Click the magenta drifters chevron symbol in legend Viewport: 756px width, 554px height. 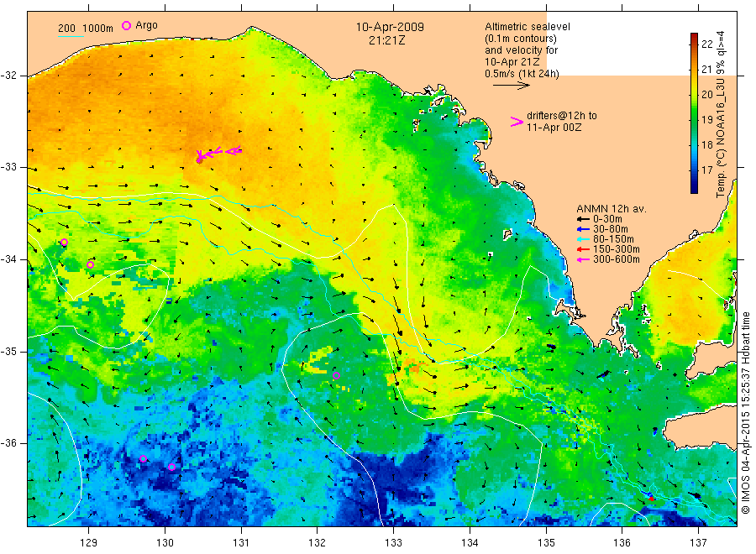pos(517,122)
